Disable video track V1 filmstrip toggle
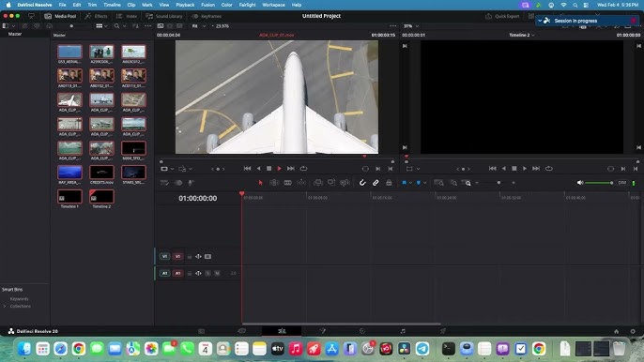This screenshot has width=644, height=362. coord(207,257)
